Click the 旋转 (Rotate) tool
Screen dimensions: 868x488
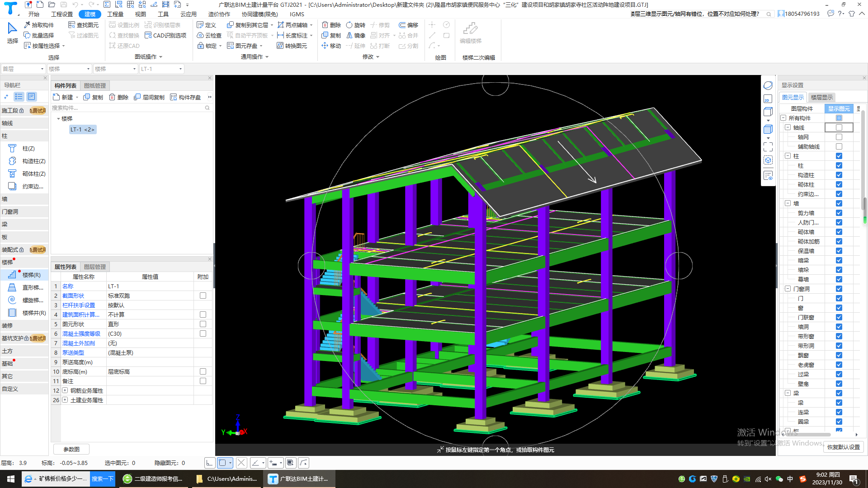pyautogui.click(x=355, y=25)
